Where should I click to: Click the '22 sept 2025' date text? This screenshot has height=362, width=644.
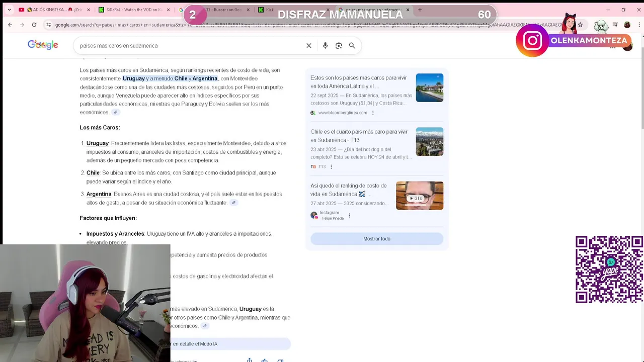(x=324, y=96)
